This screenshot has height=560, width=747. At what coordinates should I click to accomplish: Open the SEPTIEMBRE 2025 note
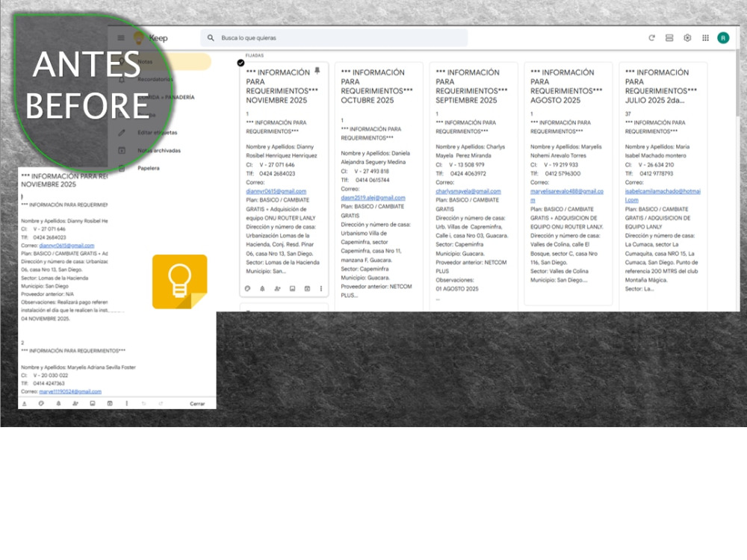click(474, 187)
